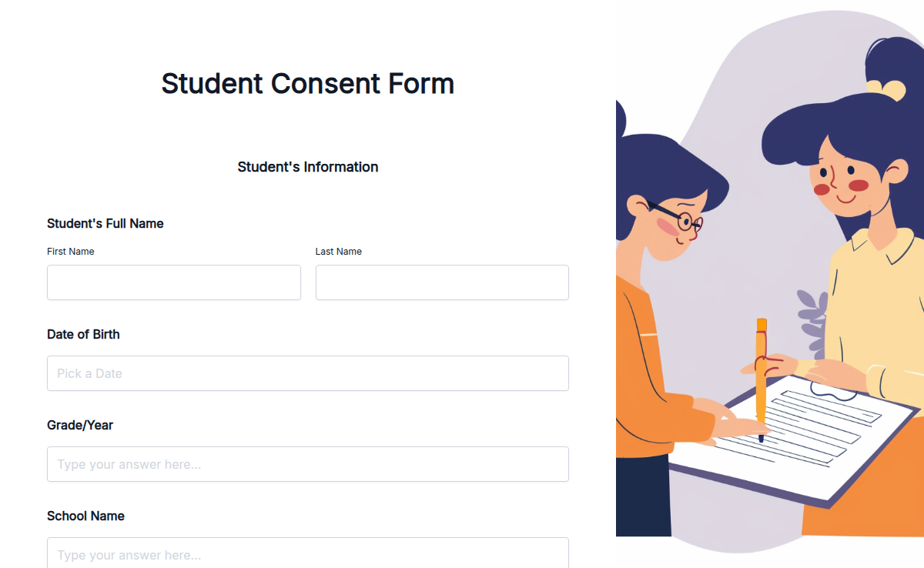Click the First Name input field
Image resolution: width=924 pixels, height=568 pixels.
tap(173, 282)
